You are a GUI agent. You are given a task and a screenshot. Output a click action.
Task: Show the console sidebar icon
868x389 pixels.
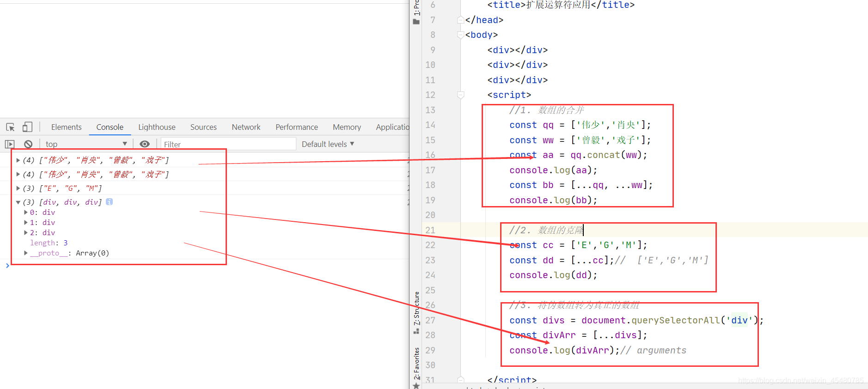tap(10, 144)
